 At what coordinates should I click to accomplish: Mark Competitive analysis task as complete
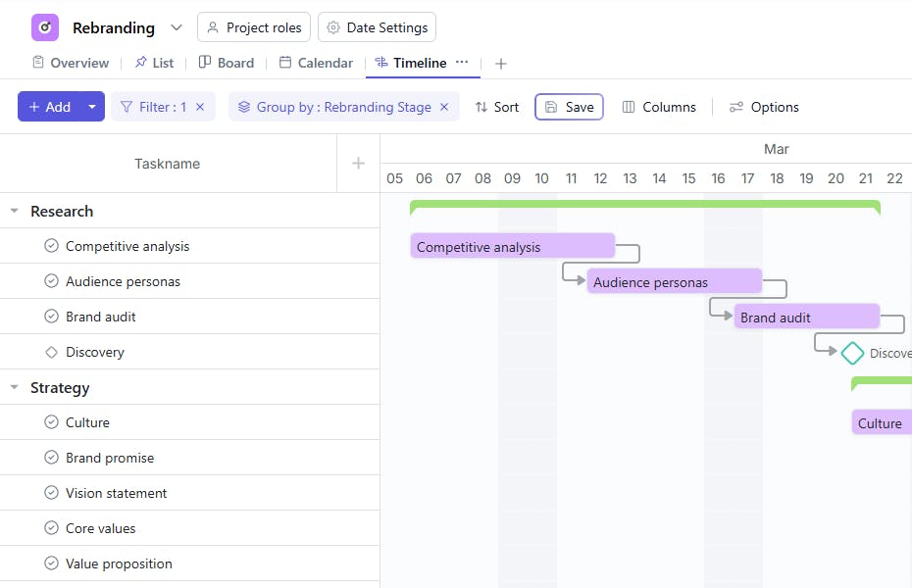click(x=52, y=246)
